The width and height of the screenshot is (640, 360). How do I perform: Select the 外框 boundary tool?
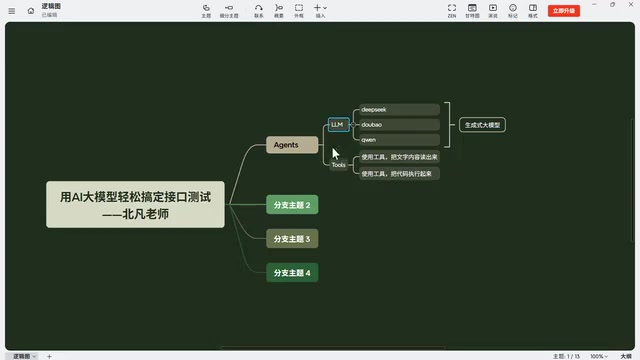click(x=299, y=11)
